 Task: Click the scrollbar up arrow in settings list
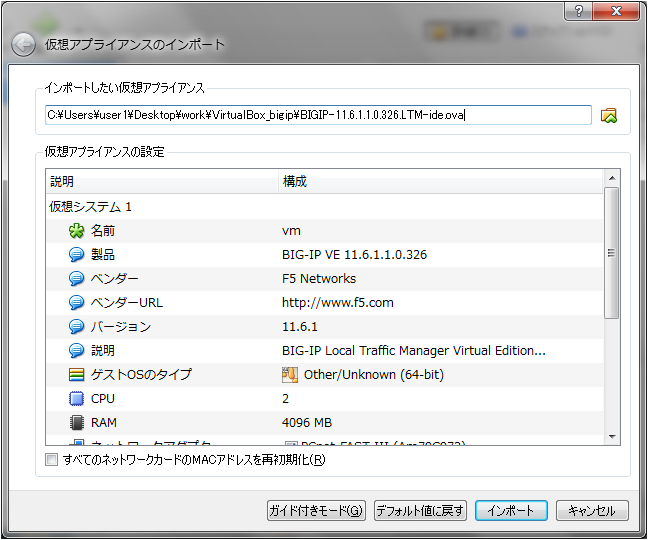click(x=612, y=178)
